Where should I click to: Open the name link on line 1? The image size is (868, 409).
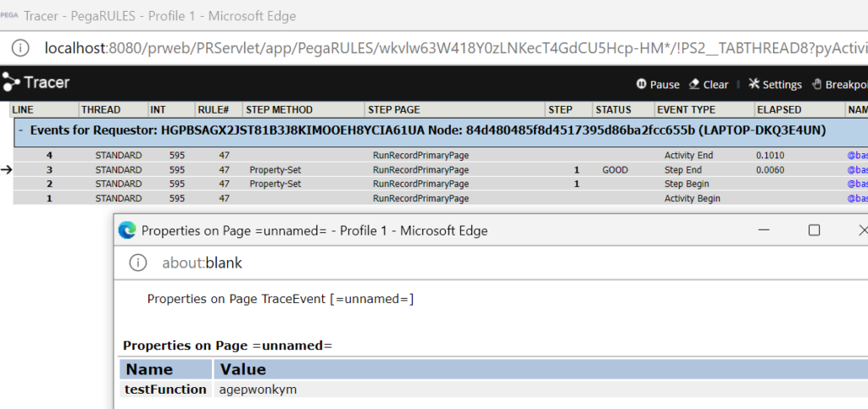(857, 198)
